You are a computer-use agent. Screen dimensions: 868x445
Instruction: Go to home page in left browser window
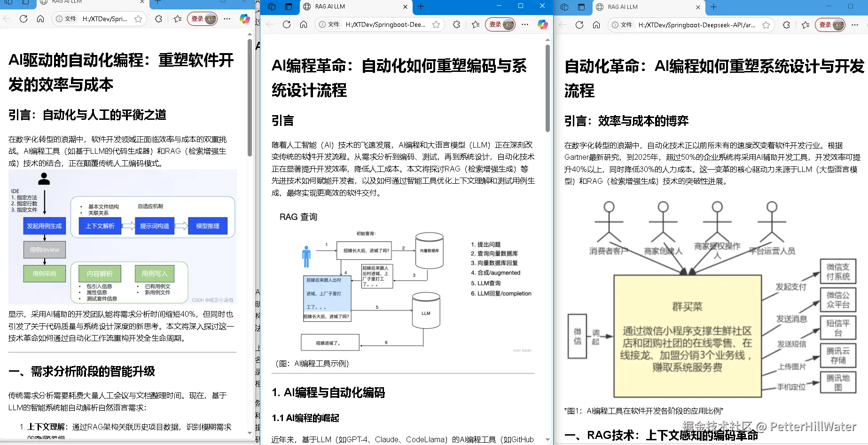tap(40, 19)
